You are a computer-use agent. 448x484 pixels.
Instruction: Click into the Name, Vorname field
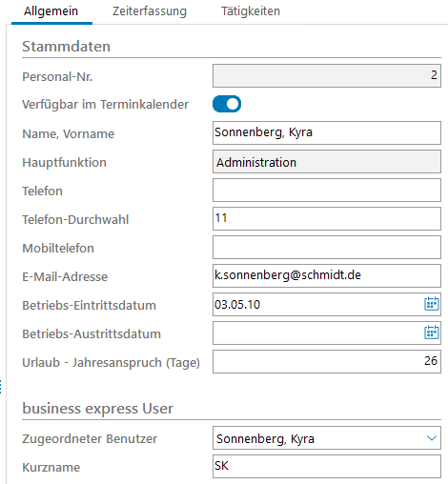point(327,132)
